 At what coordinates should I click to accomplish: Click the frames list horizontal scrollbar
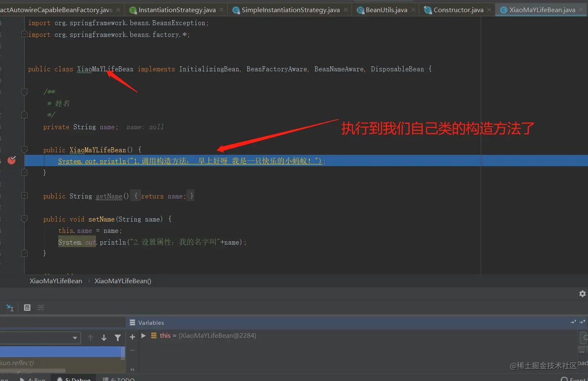click(33, 371)
